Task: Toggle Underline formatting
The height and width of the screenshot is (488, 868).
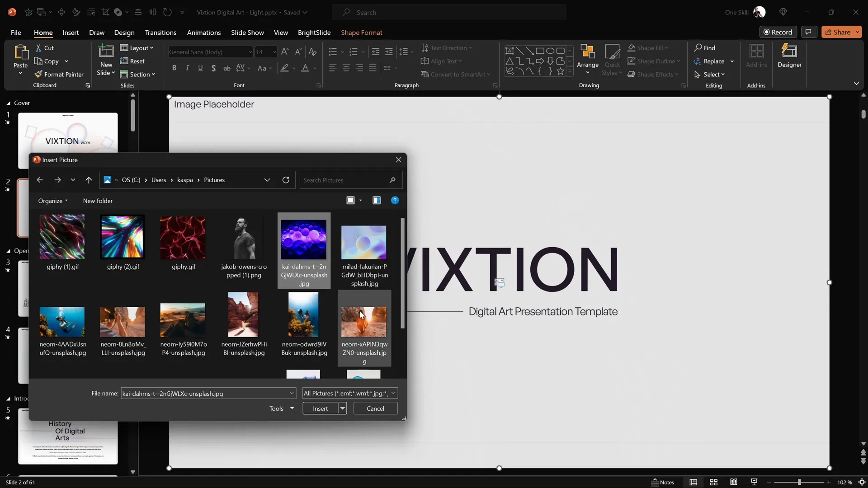Action: pyautogui.click(x=200, y=68)
